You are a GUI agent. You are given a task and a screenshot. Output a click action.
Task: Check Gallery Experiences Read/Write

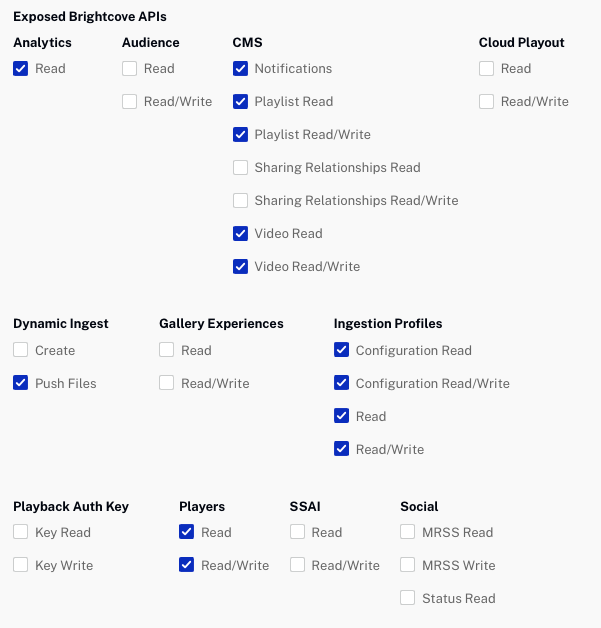point(167,384)
